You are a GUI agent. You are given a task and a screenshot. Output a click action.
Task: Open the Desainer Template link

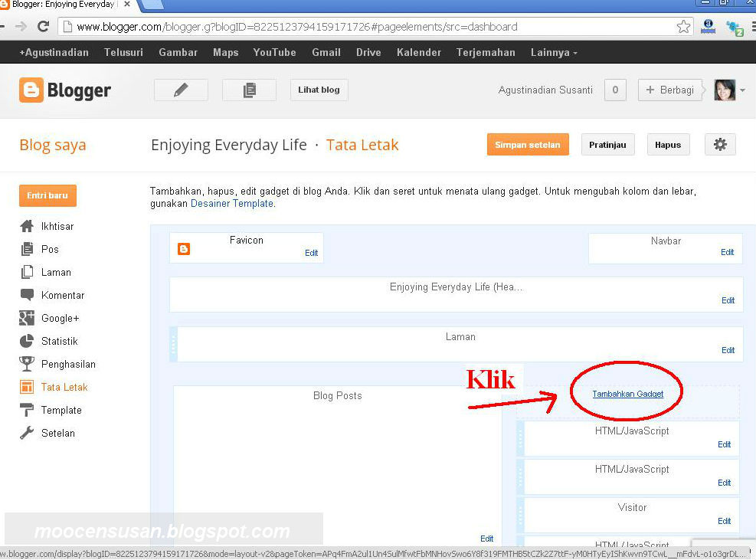[232, 204]
